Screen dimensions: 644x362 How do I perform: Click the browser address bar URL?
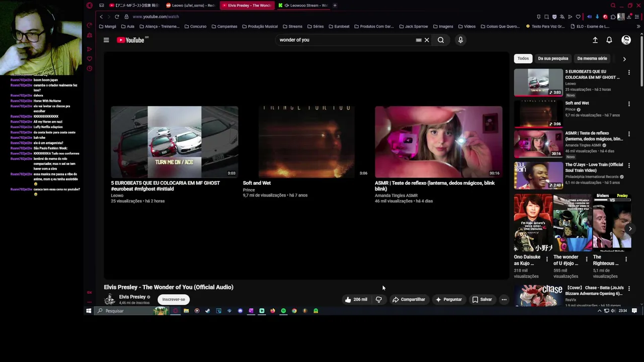pos(156,17)
